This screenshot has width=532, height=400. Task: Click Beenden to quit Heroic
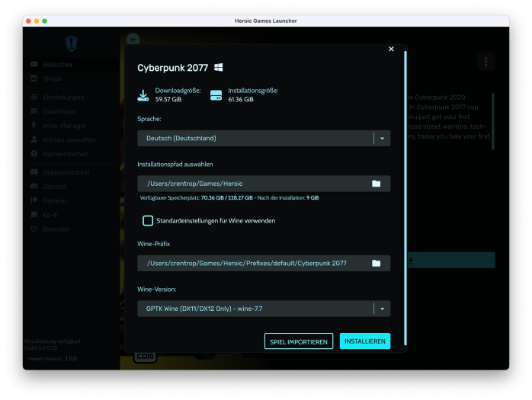pos(71,229)
